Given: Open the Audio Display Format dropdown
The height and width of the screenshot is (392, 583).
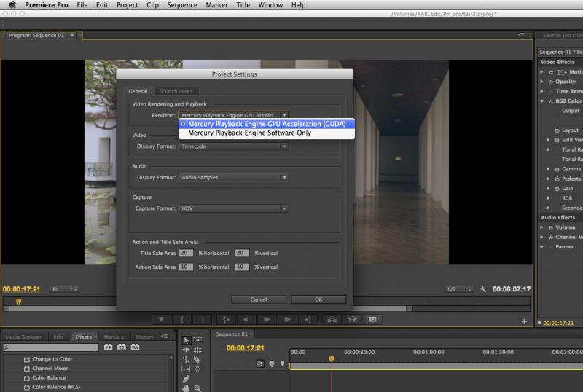Looking at the screenshot, I should click(x=233, y=177).
